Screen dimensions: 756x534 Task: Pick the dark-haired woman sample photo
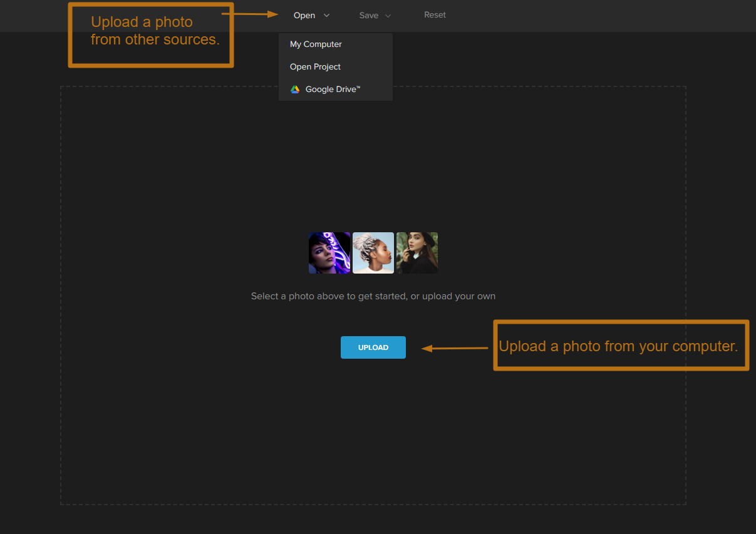(x=417, y=253)
